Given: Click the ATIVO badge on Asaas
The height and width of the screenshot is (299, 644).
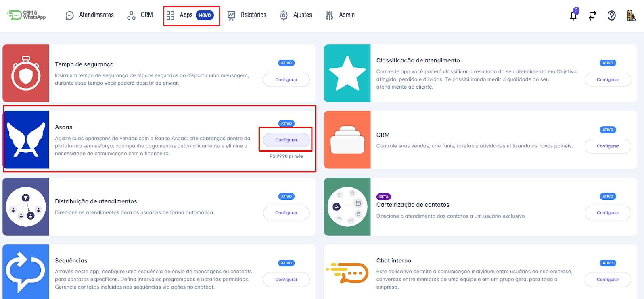Looking at the screenshot, I should [x=286, y=124].
